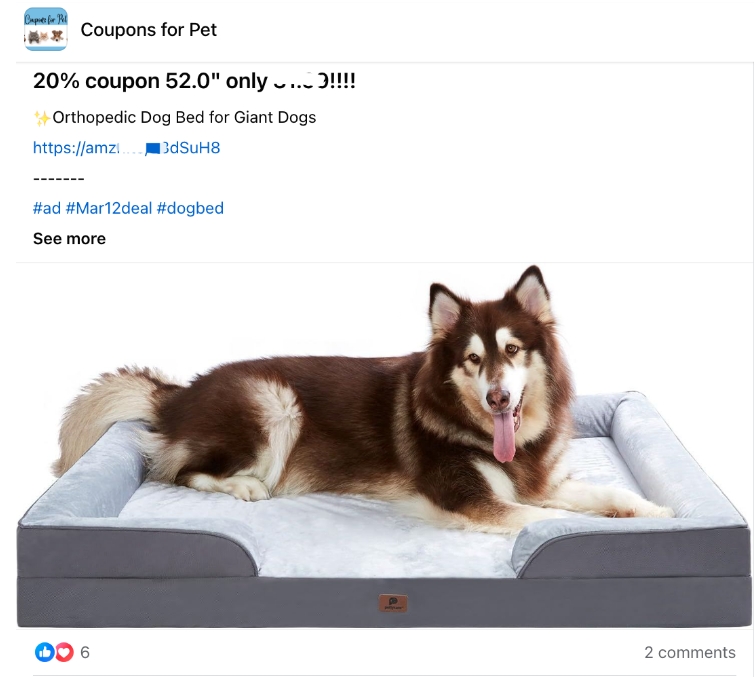Click the dashed separator line below the link
This screenshot has height=677, width=755.
[x=59, y=179]
